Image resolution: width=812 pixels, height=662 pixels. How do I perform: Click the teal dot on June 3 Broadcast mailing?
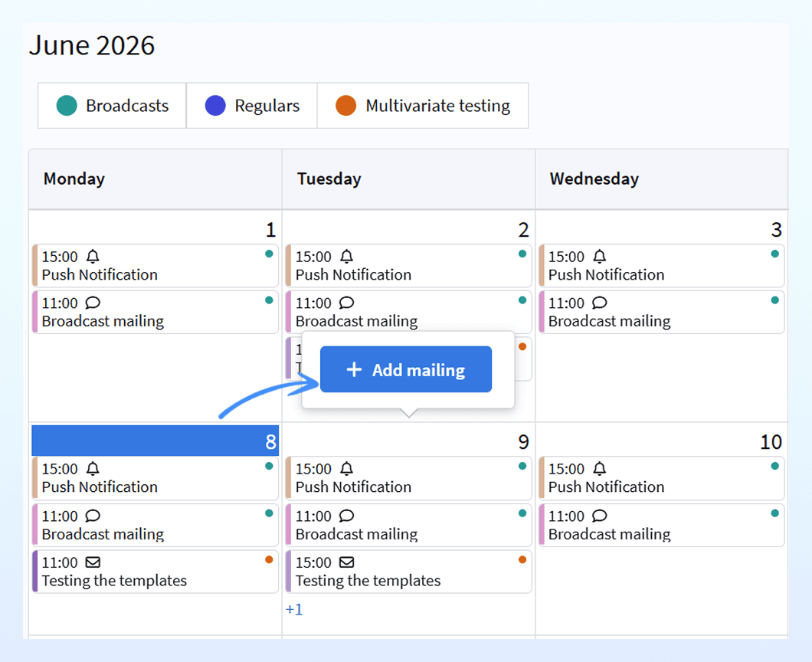(774, 300)
